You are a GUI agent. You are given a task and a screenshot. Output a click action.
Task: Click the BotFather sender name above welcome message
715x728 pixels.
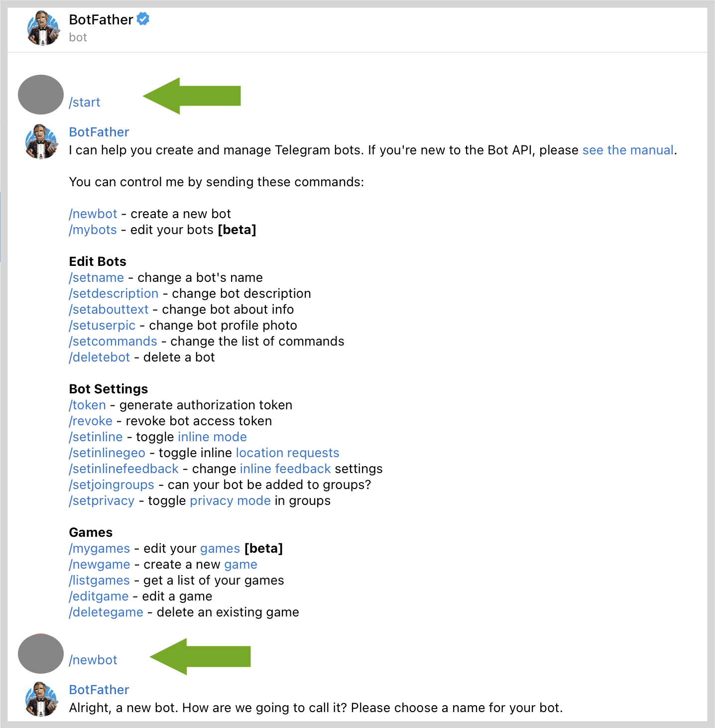pyautogui.click(x=99, y=132)
